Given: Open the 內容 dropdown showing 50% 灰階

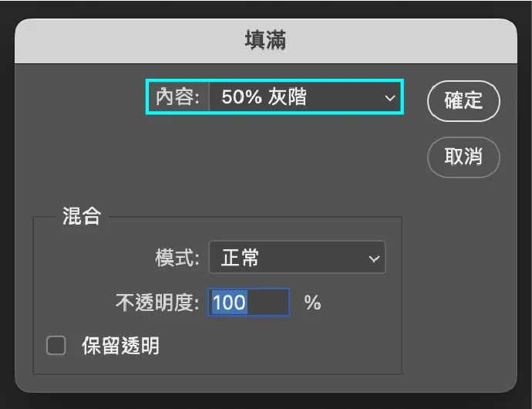Looking at the screenshot, I should (305, 97).
